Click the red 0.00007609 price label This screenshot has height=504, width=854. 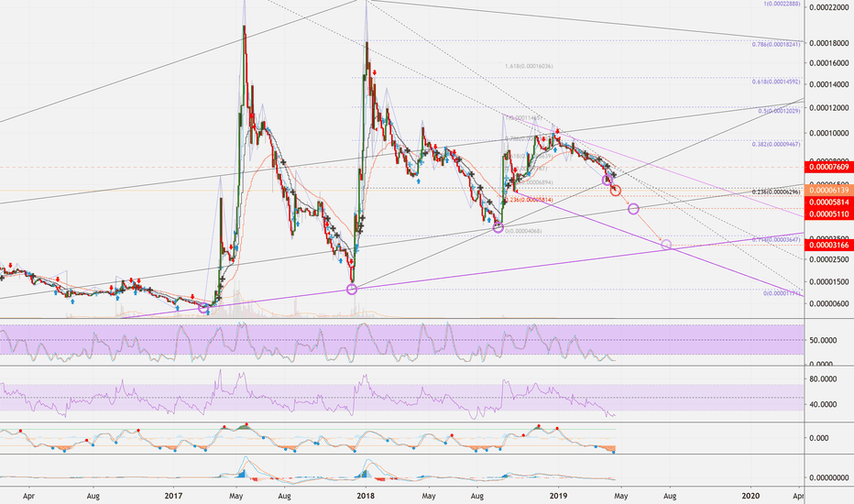(x=829, y=167)
